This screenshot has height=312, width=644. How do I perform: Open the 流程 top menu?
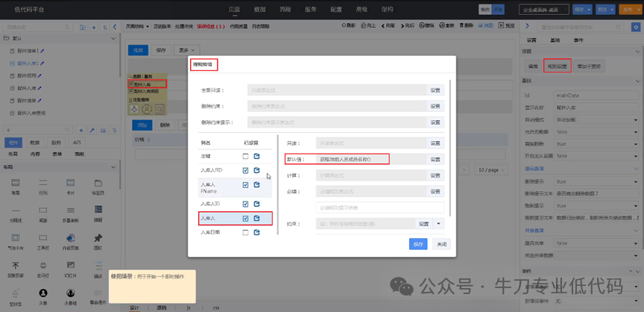point(285,10)
